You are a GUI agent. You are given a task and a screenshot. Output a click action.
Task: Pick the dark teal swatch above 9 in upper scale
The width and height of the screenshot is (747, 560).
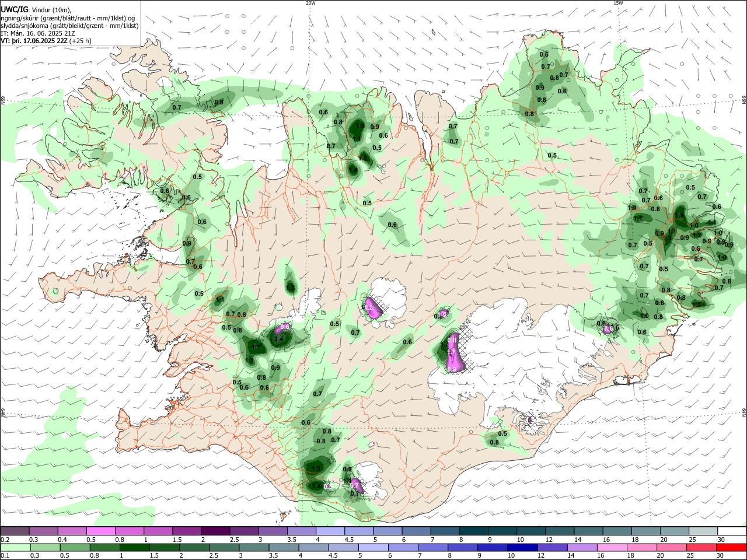coord(502,531)
